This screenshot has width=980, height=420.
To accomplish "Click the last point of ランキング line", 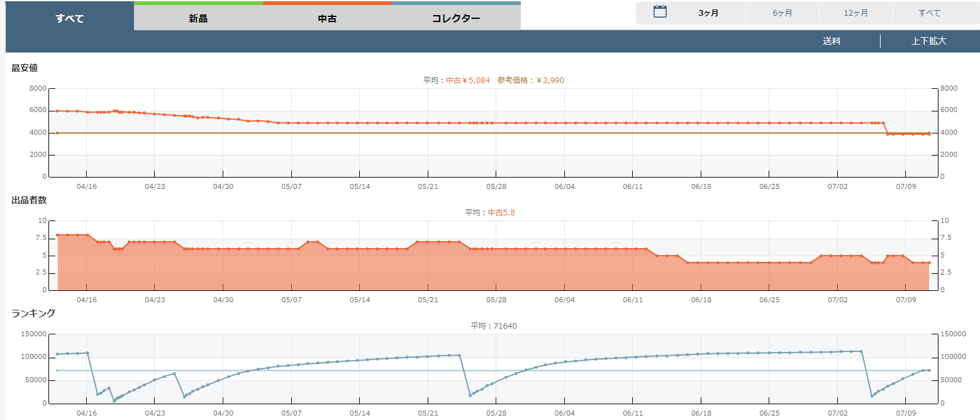I will click(929, 370).
